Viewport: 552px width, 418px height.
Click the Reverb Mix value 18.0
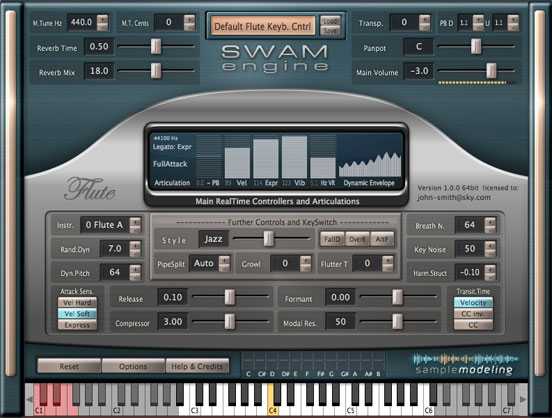coord(99,71)
